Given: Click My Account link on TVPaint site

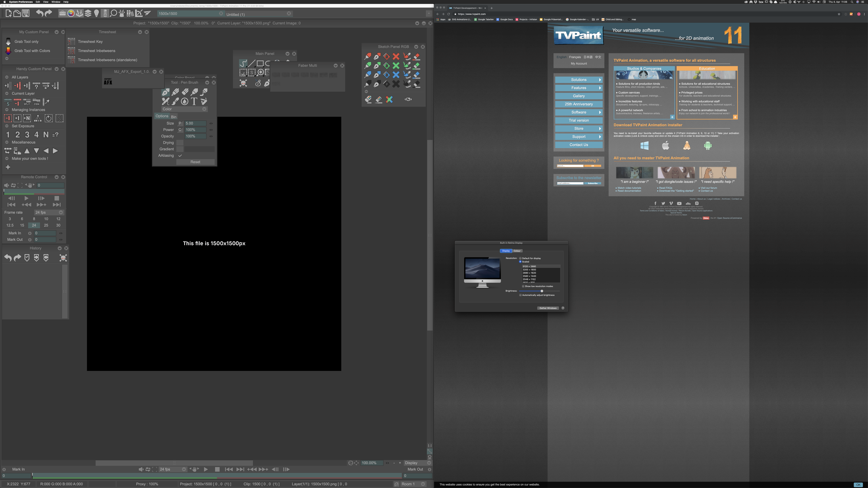Looking at the screenshot, I should tap(579, 64).
